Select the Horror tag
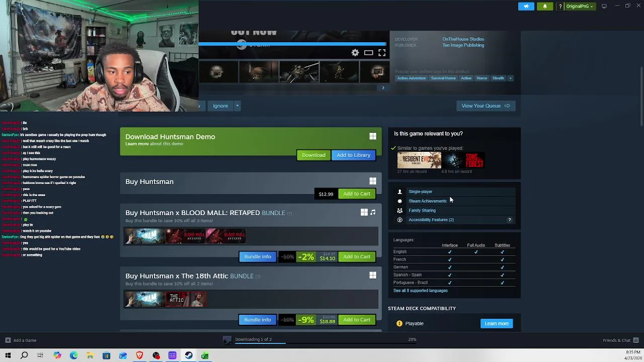Screen dimensions: 644x362 tap(482, 78)
